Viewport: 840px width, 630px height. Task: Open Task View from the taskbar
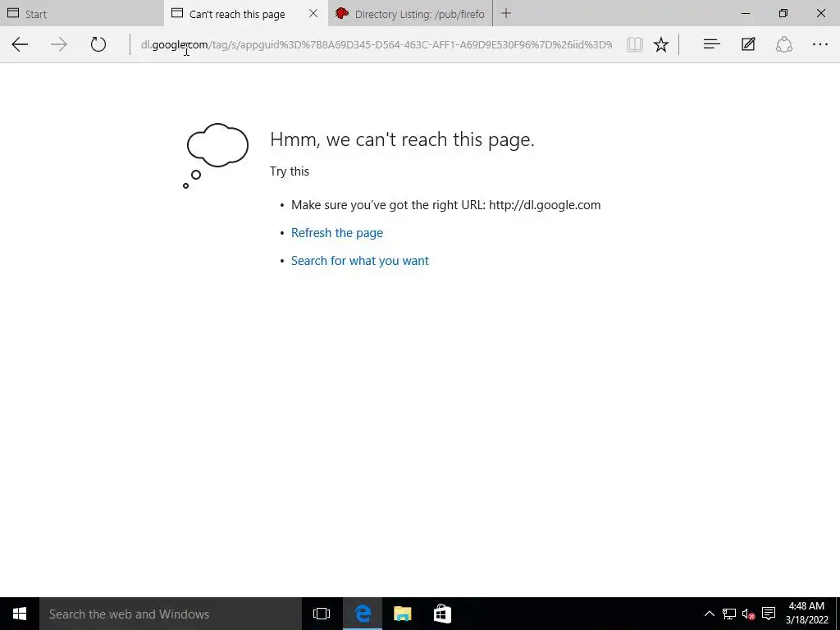[x=322, y=614]
